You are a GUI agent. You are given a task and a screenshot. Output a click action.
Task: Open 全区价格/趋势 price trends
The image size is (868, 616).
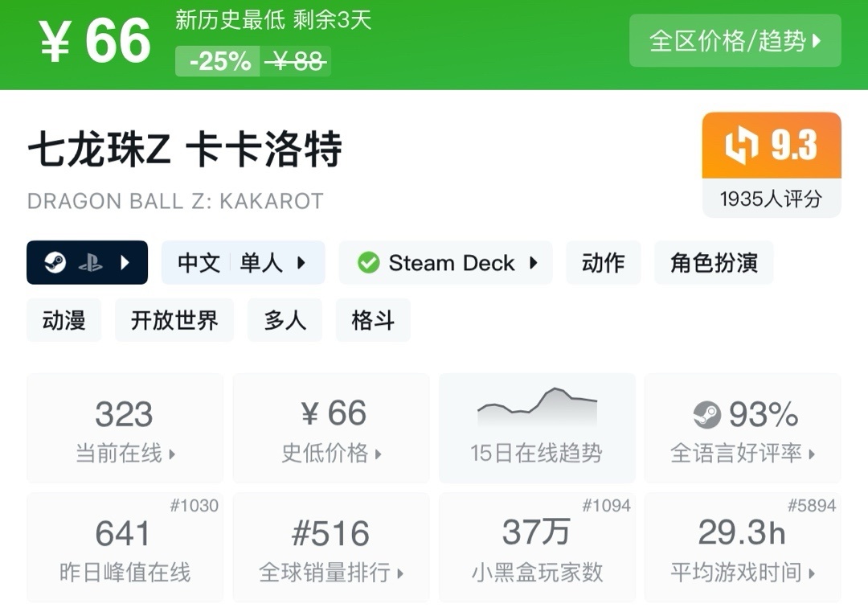(x=735, y=41)
